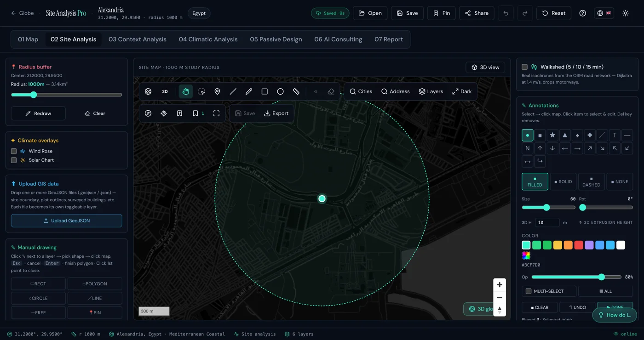Select the rectangle shape tool
Screen dimensions: 644x340
click(264, 91)
